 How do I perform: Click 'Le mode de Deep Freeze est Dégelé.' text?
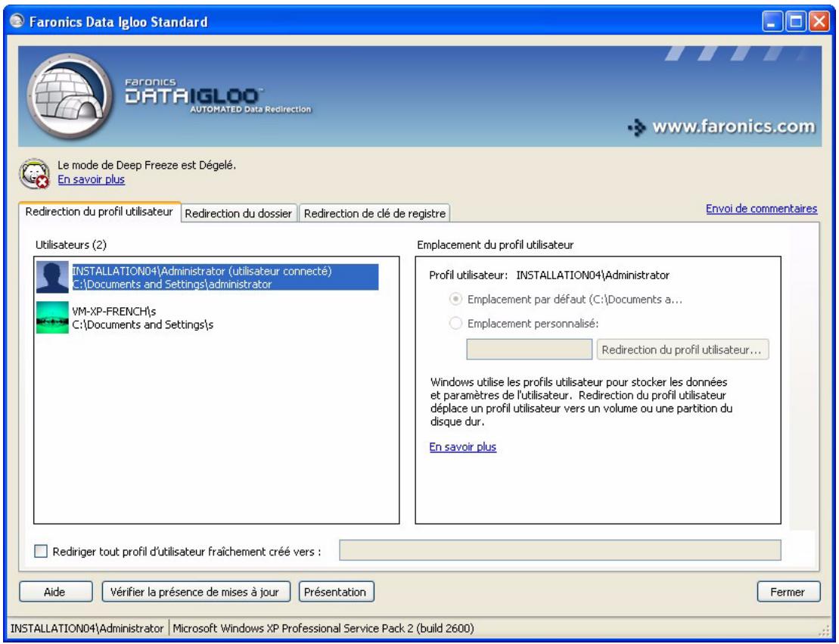[x=147, y=165]
